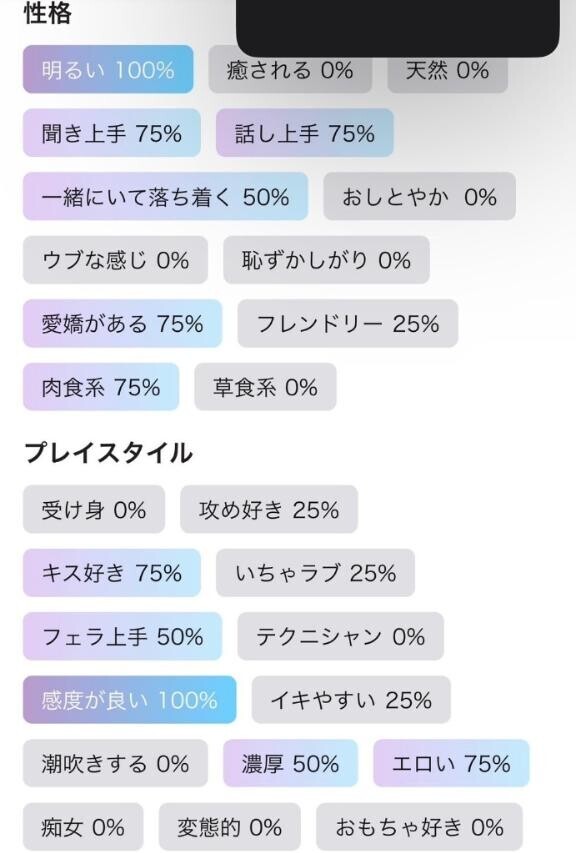Tap the 変態的 0% chip

(x=230, y=827)
